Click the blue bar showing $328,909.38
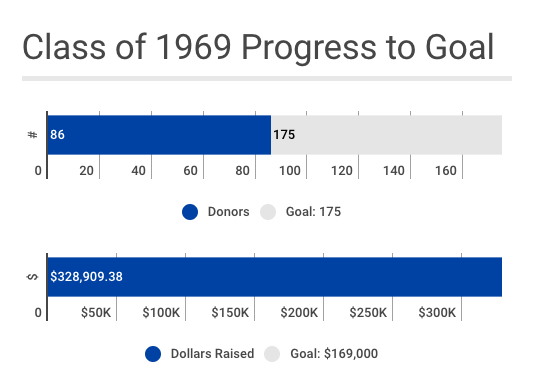The image size is (537, 388). pos(275,277)
